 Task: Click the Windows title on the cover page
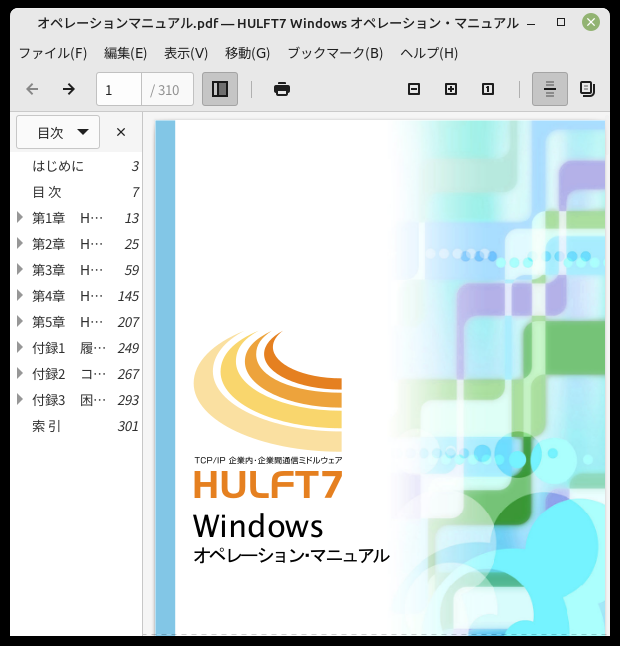pyautogui.click(x=258, y=526)
